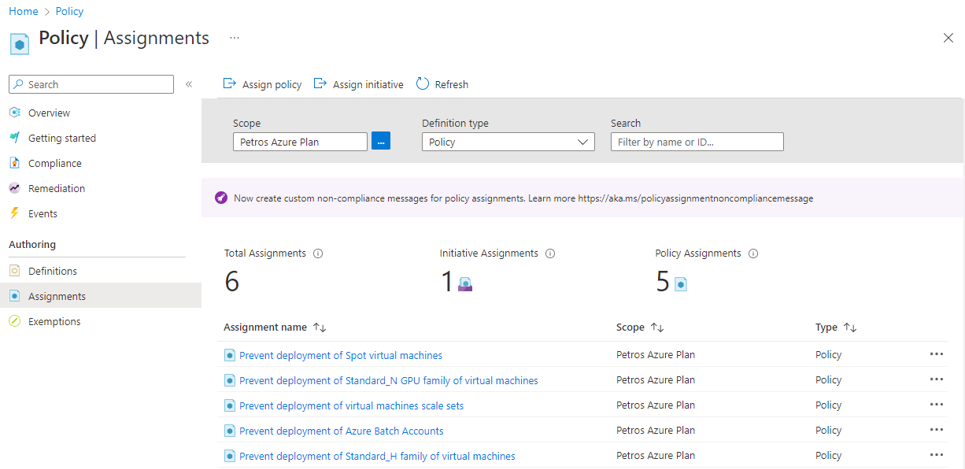
Task: Click the purple rocket icon in the notification banner
Action: [220, 198]
